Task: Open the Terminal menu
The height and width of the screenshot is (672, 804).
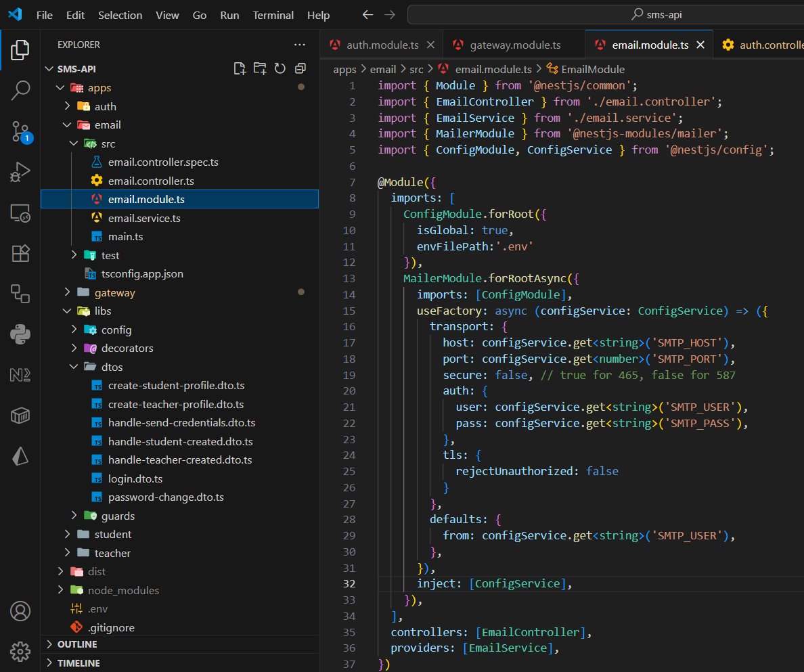Action: 273,16
